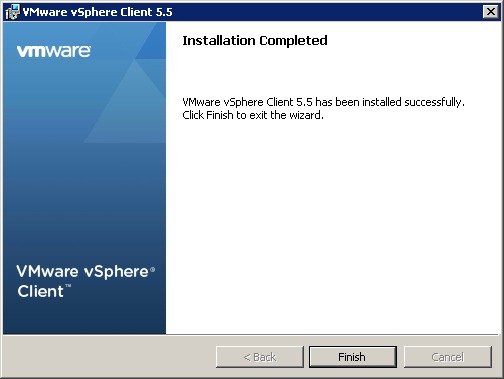Click the installed successfully message line
The height and width of the screenshot is (379, 504).
pos(323,102)
